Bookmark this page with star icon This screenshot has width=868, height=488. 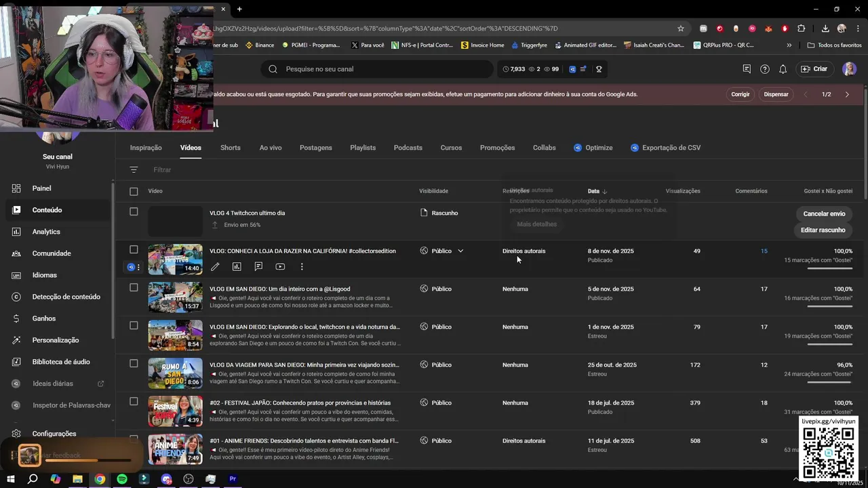681,28
